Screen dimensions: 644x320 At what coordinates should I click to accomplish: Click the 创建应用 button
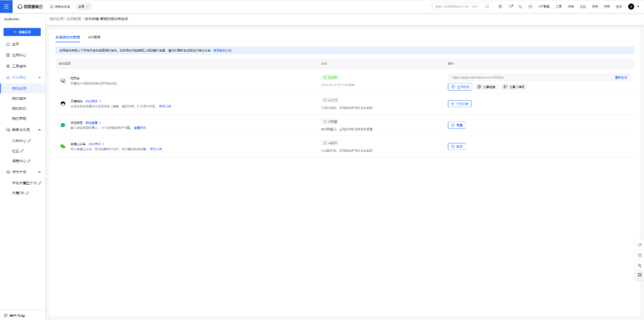pos(22,32)
